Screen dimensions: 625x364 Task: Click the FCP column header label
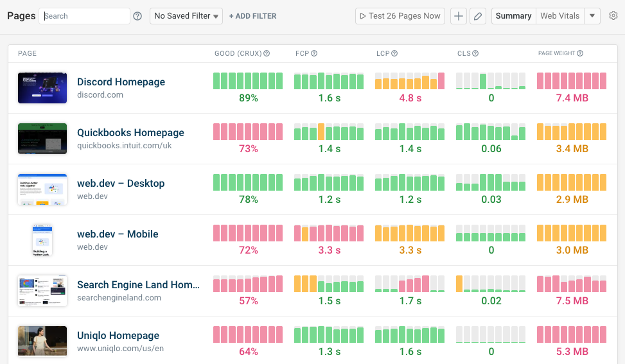coord(302,53)
